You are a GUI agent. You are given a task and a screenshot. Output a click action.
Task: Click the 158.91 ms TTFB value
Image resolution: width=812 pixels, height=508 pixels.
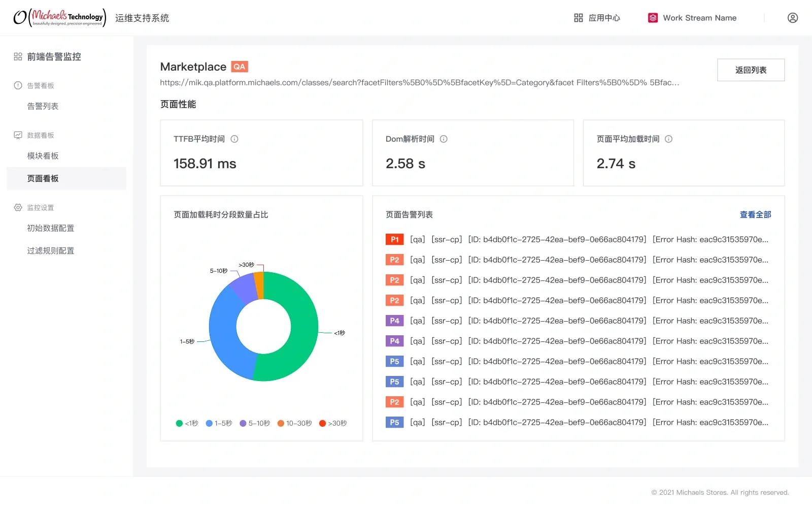tap(205, 164)
